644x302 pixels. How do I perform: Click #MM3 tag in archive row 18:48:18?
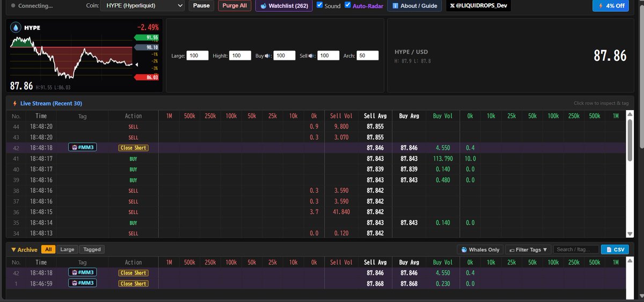(82, 273)
